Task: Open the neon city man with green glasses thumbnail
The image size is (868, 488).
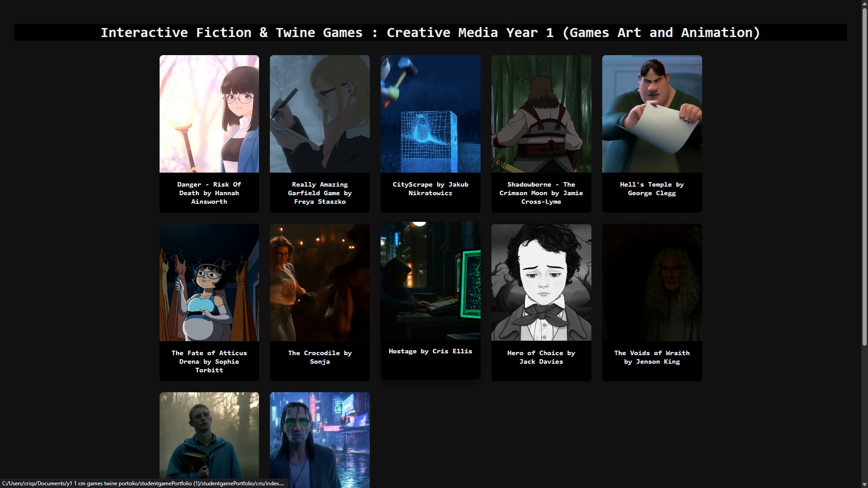Action: [x=320, y=440]
